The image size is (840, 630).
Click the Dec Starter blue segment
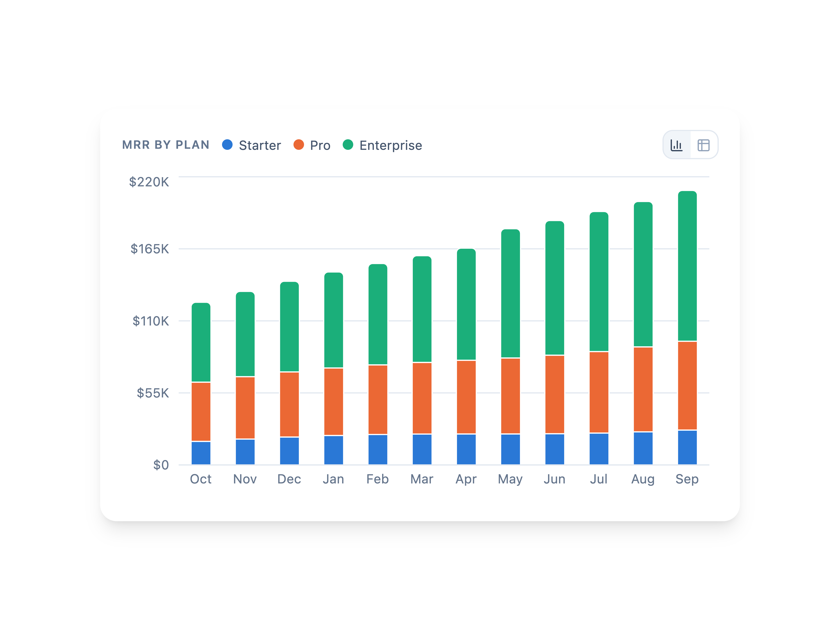[289, 451]
